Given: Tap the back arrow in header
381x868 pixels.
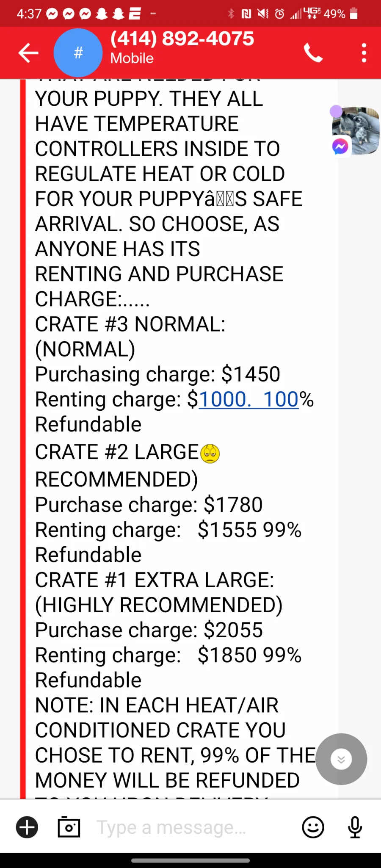Looking at the screenshot, I should pos(28,53).
